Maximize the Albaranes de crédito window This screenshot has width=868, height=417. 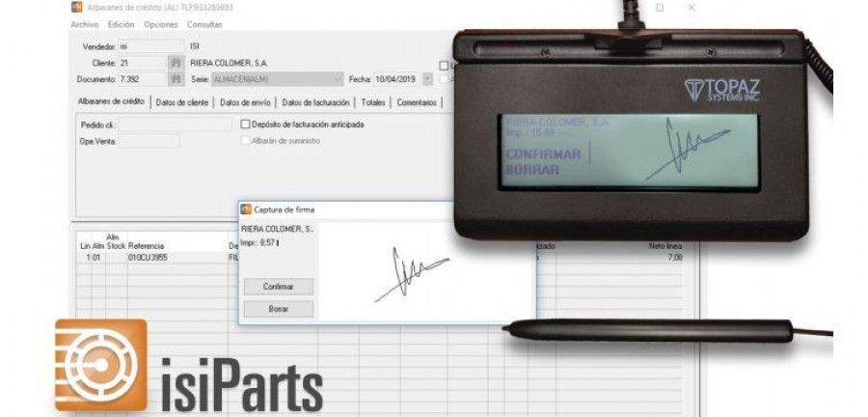click(x=660, y=8)
